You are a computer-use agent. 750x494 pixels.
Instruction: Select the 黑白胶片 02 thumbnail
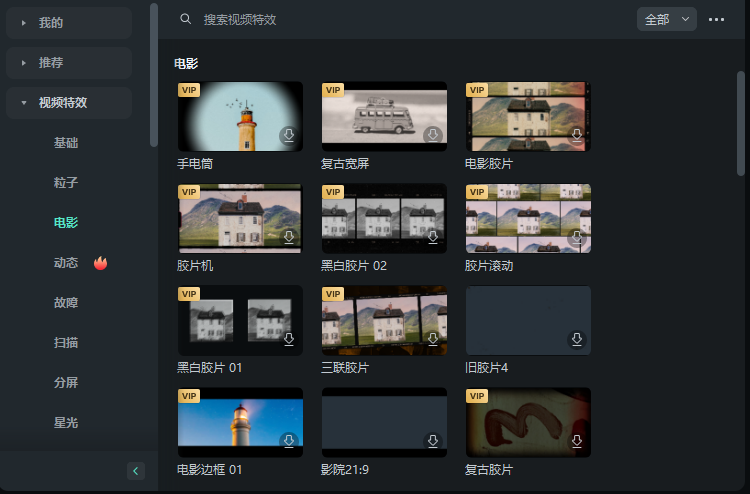pos(385,219)
